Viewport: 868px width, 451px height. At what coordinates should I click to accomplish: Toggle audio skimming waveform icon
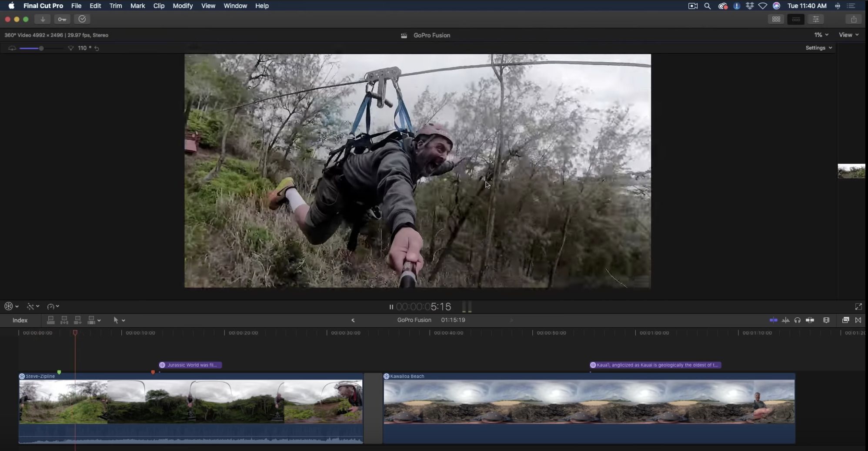click(785, 320)
